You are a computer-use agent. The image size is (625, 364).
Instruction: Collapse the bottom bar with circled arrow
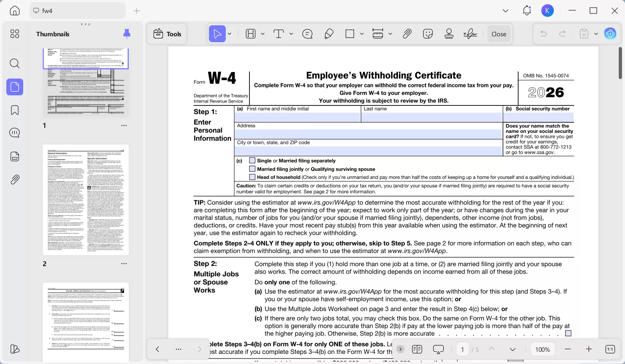(x=400, y=349)
